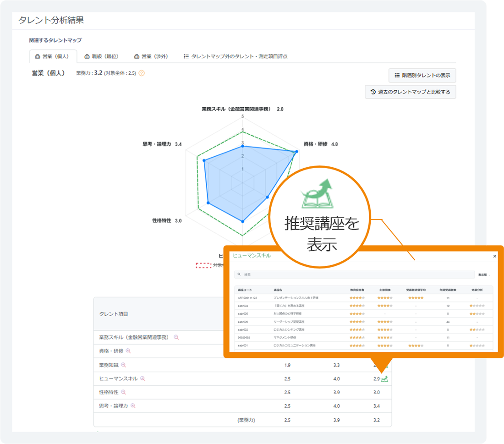The image size is (504, 444).
Task: Click magnifier icon beside 業務スキル row
Action: point(176,337)
